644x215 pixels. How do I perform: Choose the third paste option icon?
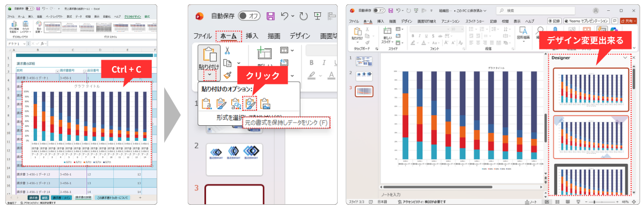(236, 103)
